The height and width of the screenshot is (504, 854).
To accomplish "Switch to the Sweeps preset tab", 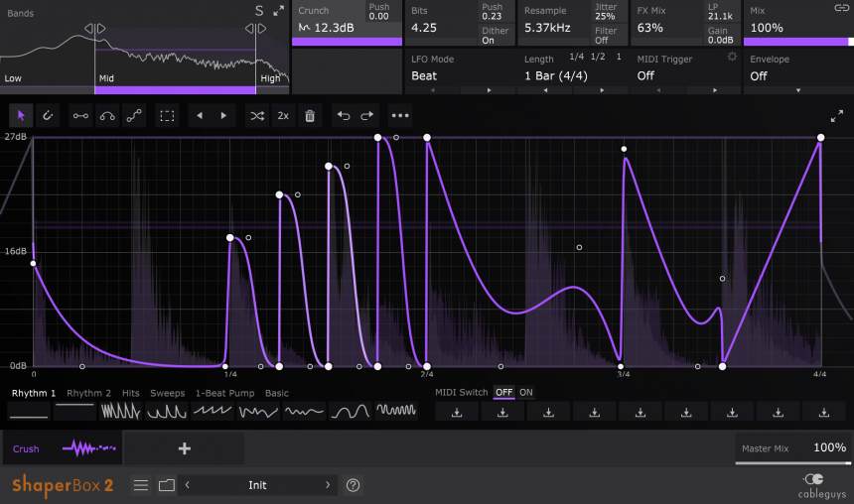I will [x=167, y=393].
